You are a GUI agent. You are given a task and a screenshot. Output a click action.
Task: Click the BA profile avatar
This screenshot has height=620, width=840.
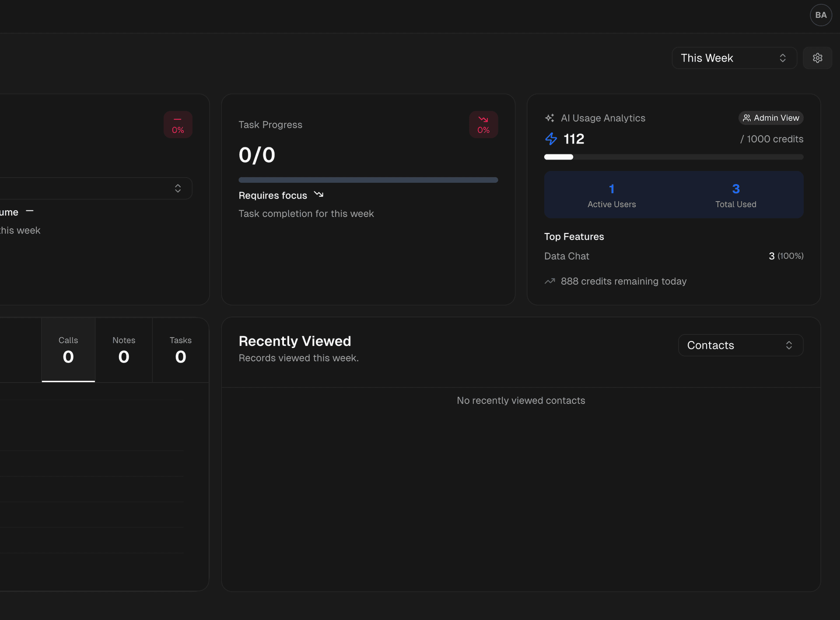pos(821,15)
